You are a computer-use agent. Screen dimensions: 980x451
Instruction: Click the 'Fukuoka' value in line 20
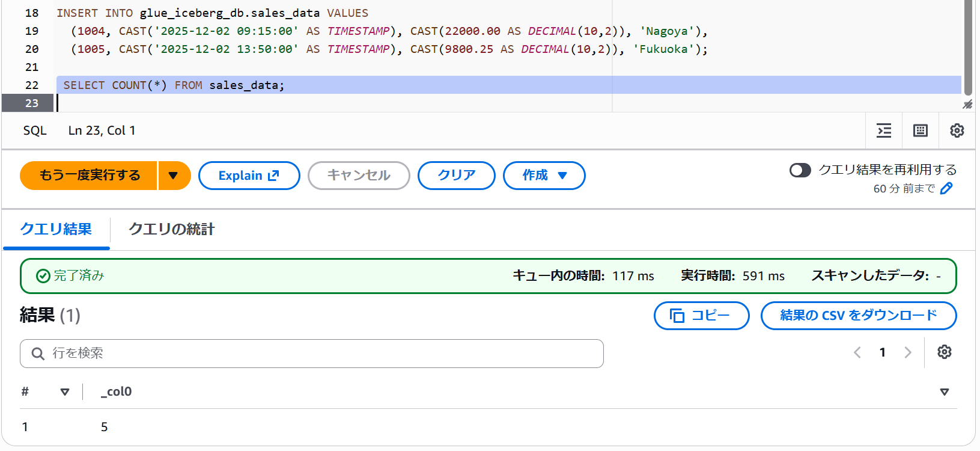[x=663, y=49]
